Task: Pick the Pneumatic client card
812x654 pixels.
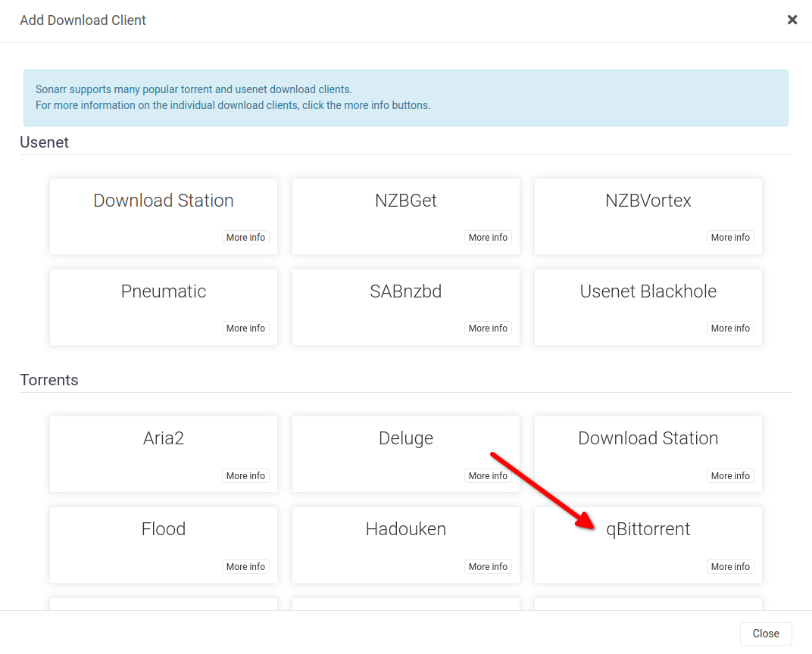Action: coord(163,307)
